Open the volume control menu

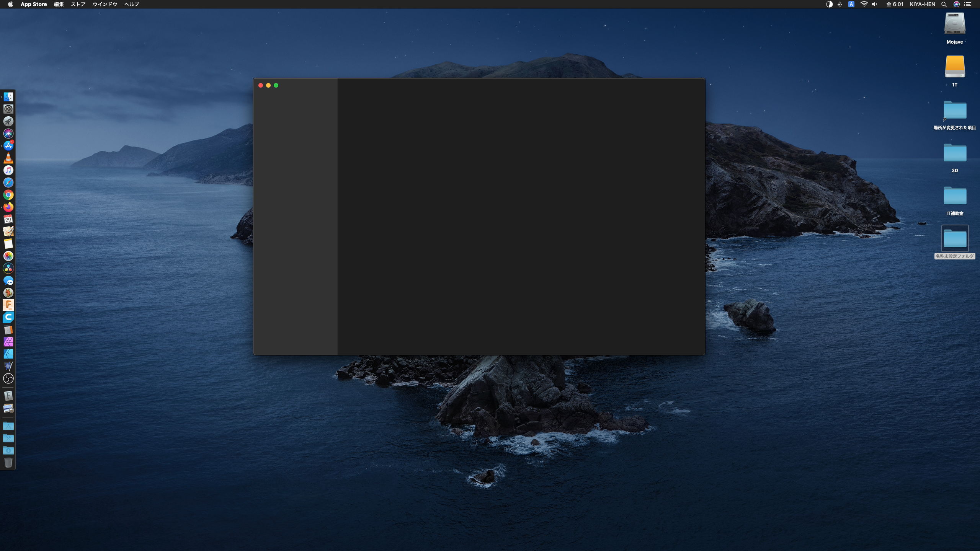click(x=874, y=4)
